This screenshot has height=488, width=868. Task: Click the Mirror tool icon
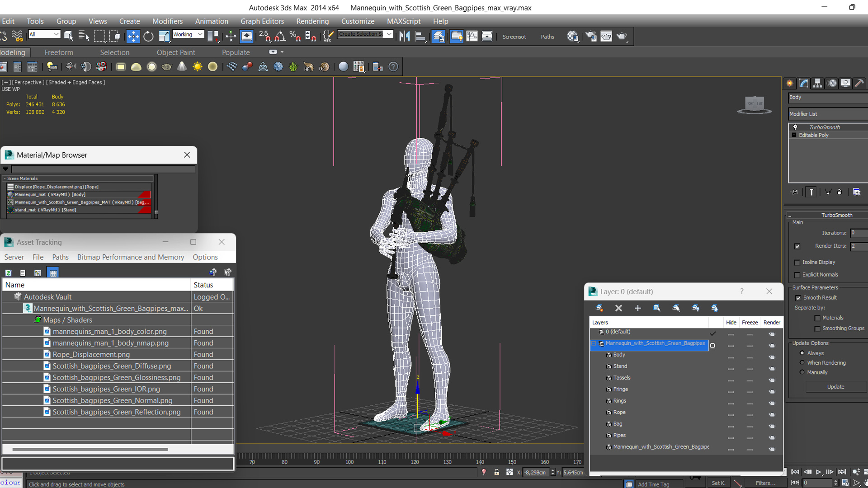click(405, 36)
